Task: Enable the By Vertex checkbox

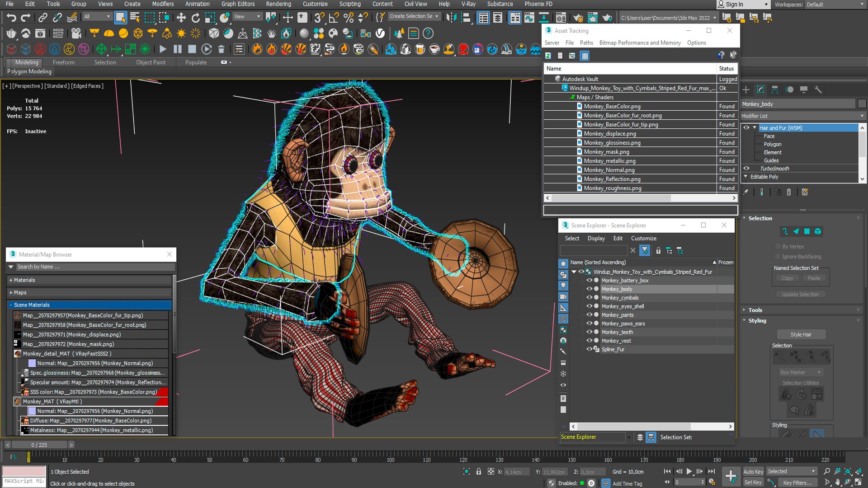Action: coord(778,246)
